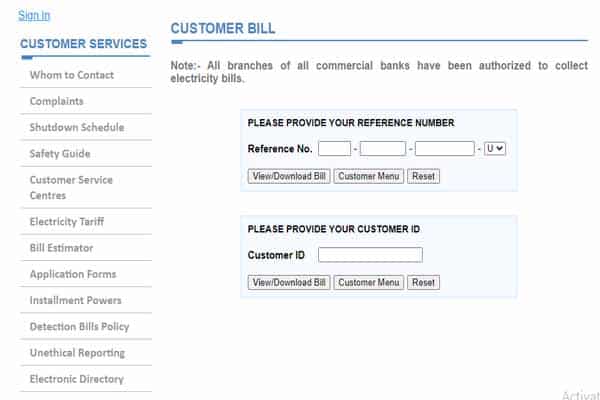Click the first Reference No. input box
600x400 pixels.
334,149
